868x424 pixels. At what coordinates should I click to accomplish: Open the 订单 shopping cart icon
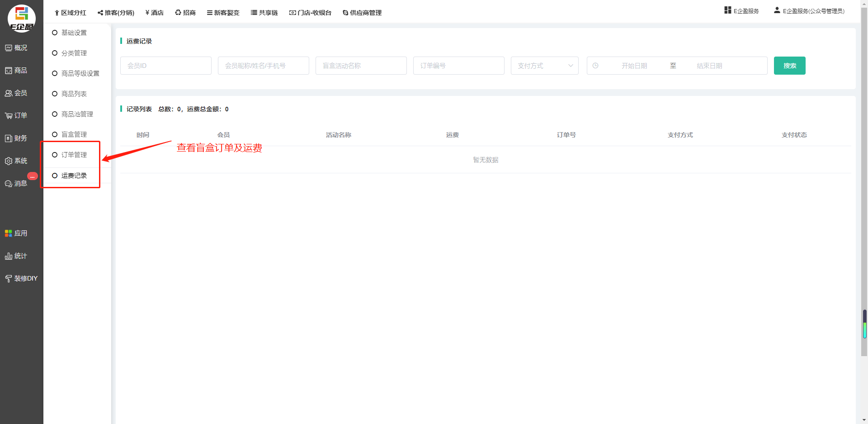(x=9, y=116)
